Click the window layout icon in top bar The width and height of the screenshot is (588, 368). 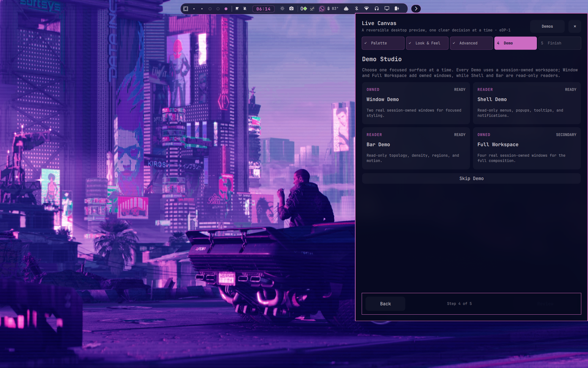186,9
